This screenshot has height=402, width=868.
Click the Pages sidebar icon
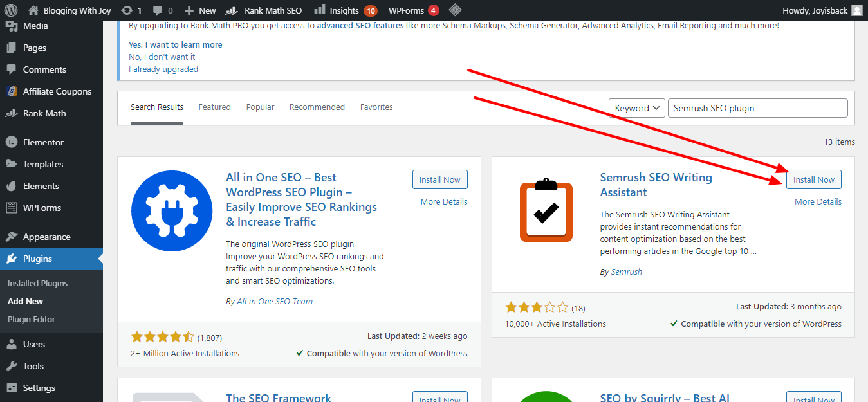[11, 48]
